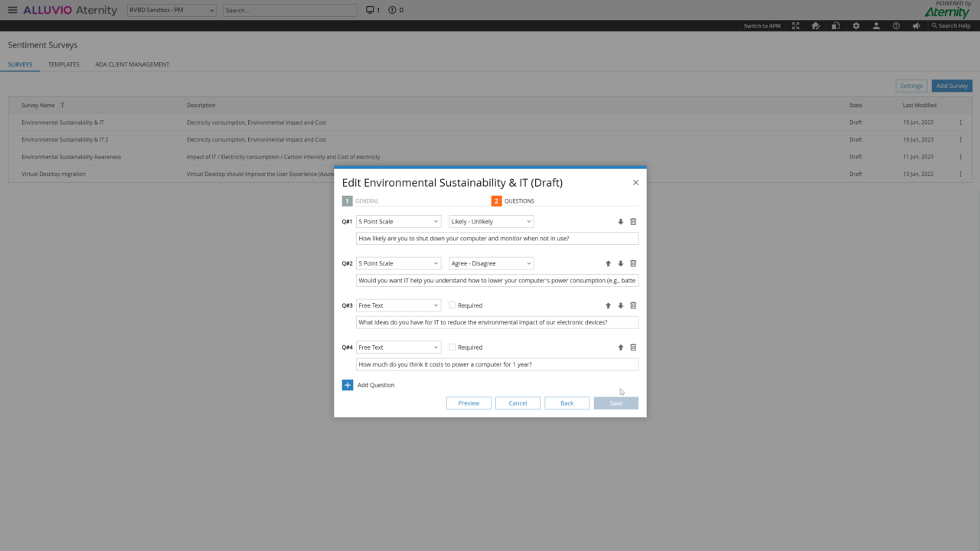Viewport: 980px width, 551px height.
Task: Move question Q#2 up with arrow icon
Action: coord(609,262)
